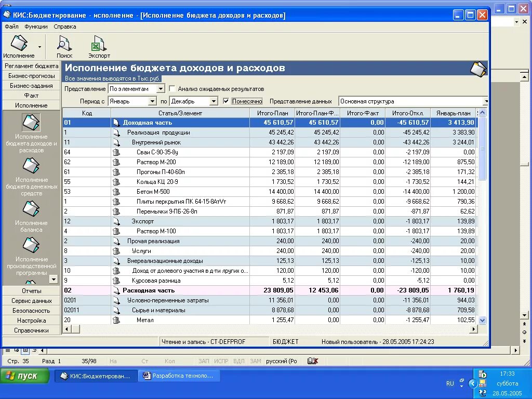Open the Сервис данных section

click(31, 301)
